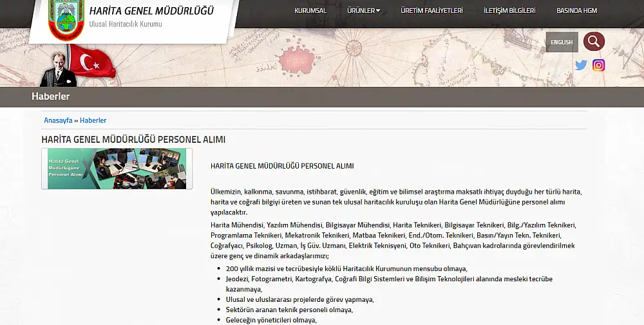Select BASINDA HGM menu item

click(x=576, y=11)
